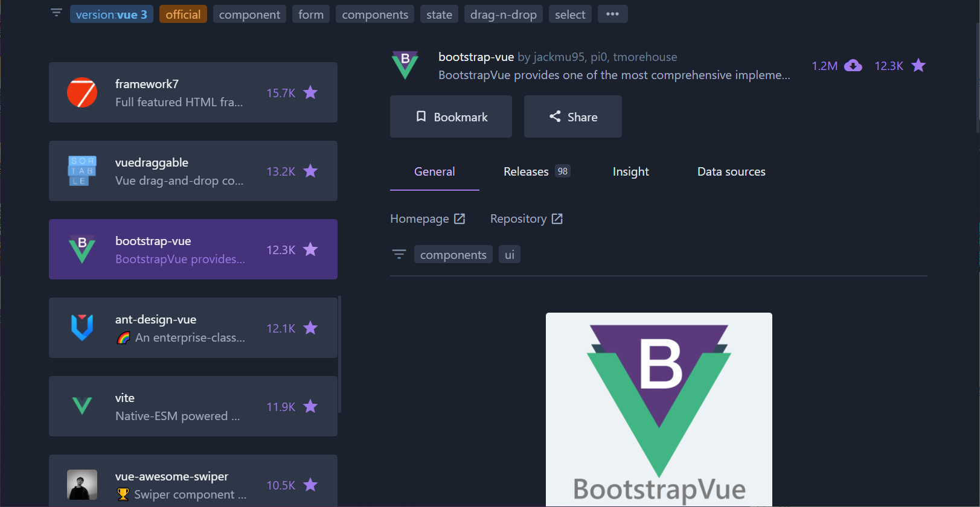
Task: Click the package list vertical scrollbar
Action: pos(340,354)
